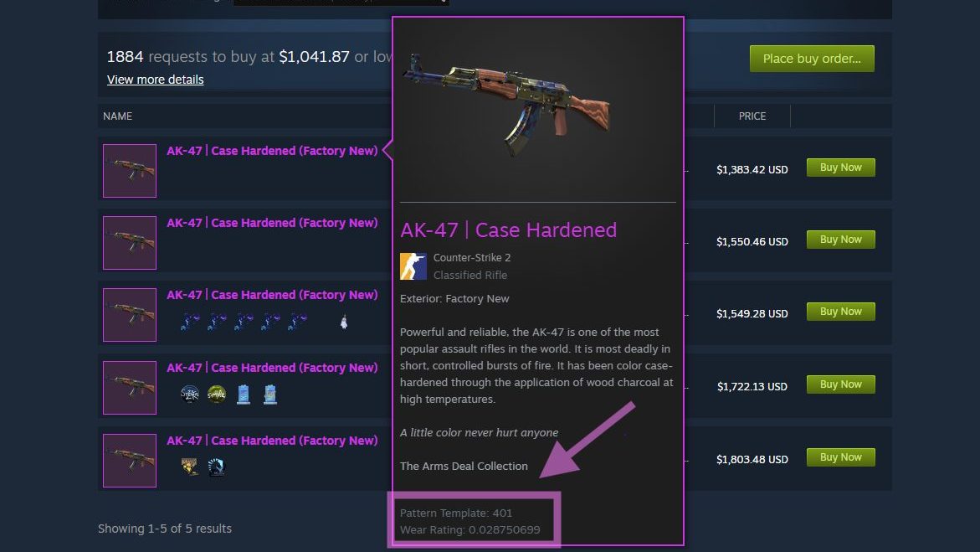This screenshot has height=552, width=980.
Task: Sort listings by the NAME column header
Action: pos(117,116)
